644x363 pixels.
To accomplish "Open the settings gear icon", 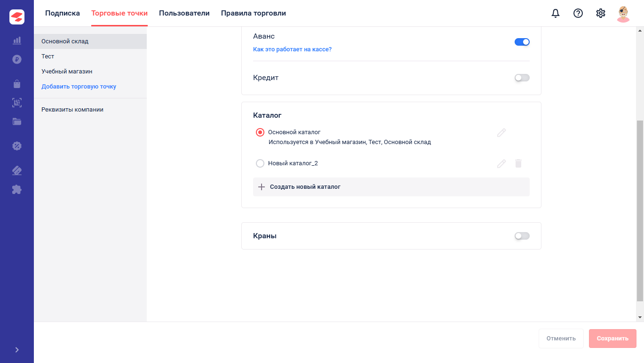I will (x=601, y=14).
